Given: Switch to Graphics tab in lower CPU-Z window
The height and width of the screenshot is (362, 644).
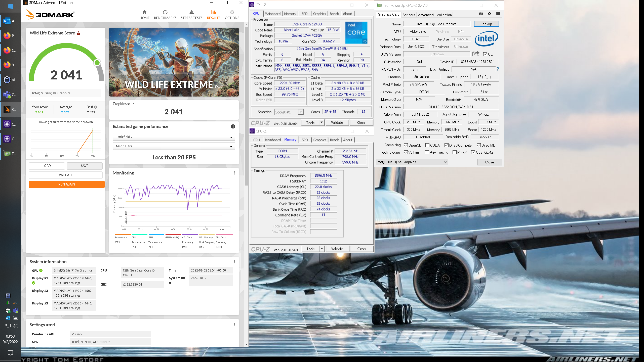Looking at the screenshot, I should pyautogui.click(x=320, y=140).
